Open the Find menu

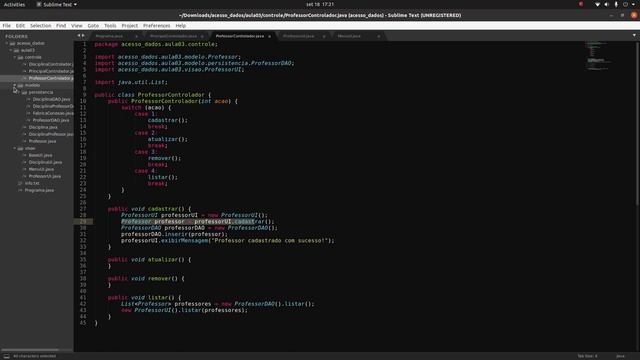click(61, 25)
